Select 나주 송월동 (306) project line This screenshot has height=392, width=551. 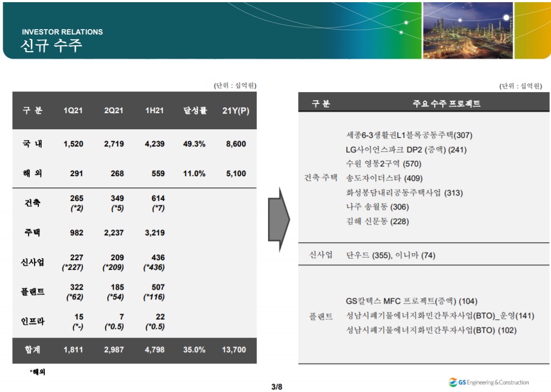[x=377, y=207]
